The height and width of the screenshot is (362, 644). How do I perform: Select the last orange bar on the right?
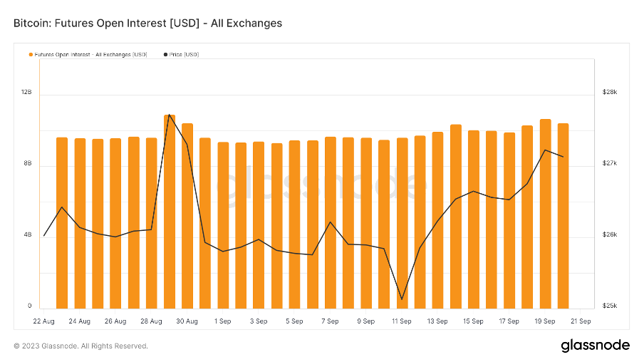(x=563, y=214)
